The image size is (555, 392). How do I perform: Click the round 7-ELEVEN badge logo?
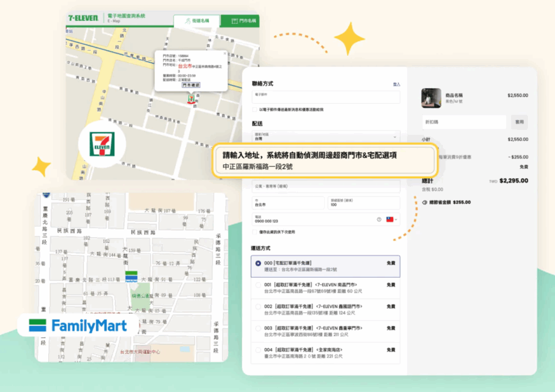[102, 144]
